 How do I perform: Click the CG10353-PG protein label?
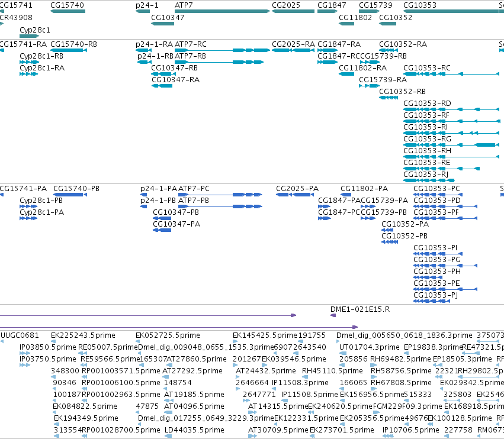[437, 260]
